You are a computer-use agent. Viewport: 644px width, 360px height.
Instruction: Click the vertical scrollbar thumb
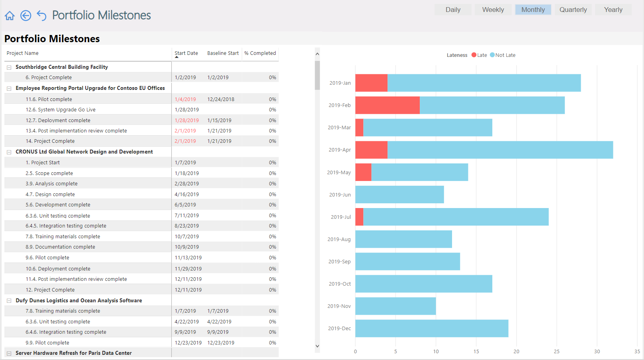(x=317, y=75)
